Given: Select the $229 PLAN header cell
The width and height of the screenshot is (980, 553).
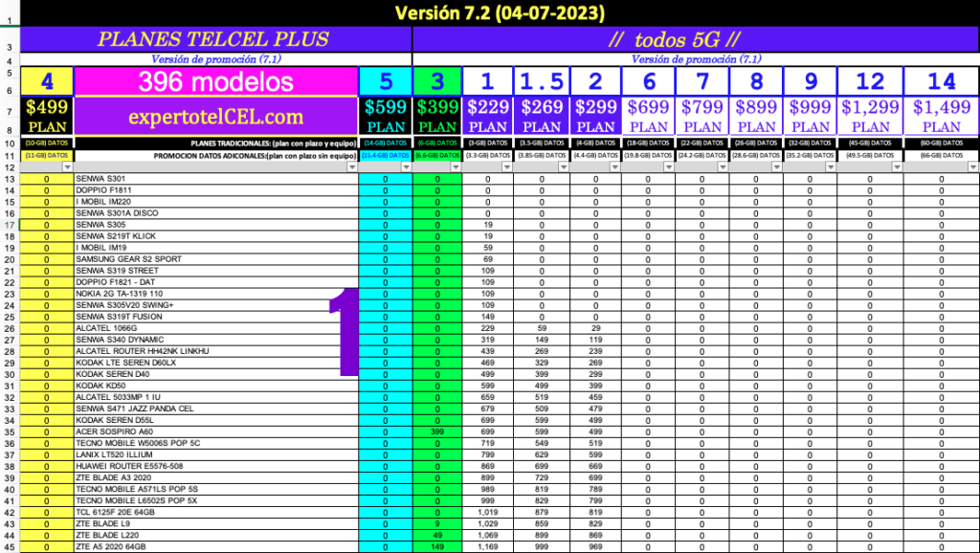Looking at the screenshot, I should (x=488, y=116).
